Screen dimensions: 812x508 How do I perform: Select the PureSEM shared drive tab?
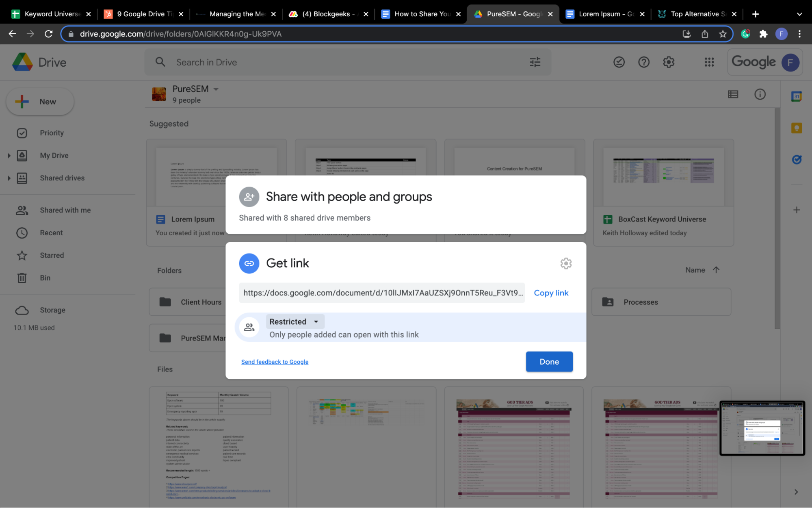513,13
